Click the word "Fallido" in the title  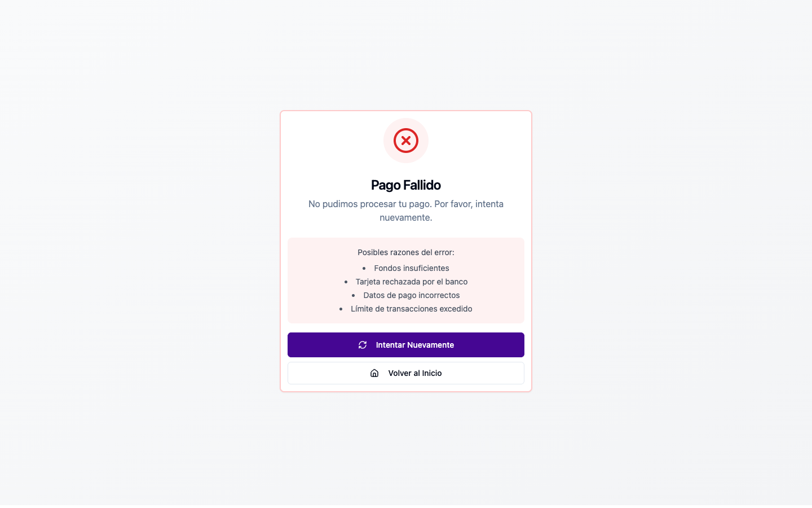(422, 185)
